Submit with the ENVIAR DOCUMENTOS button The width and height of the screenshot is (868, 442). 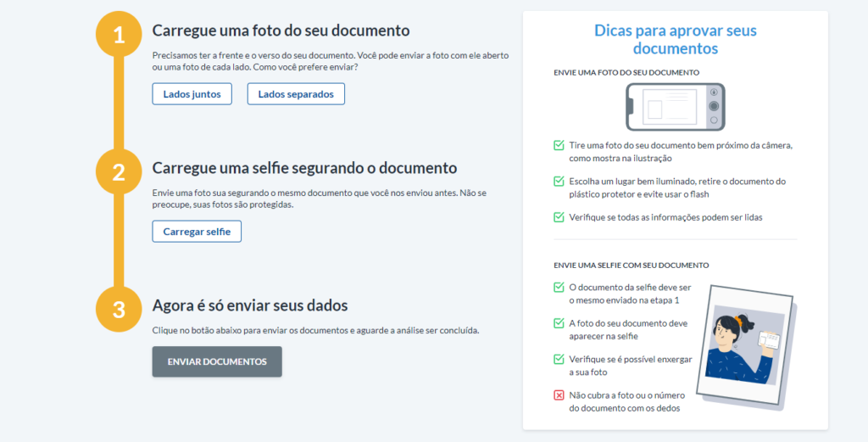point(217,361)
